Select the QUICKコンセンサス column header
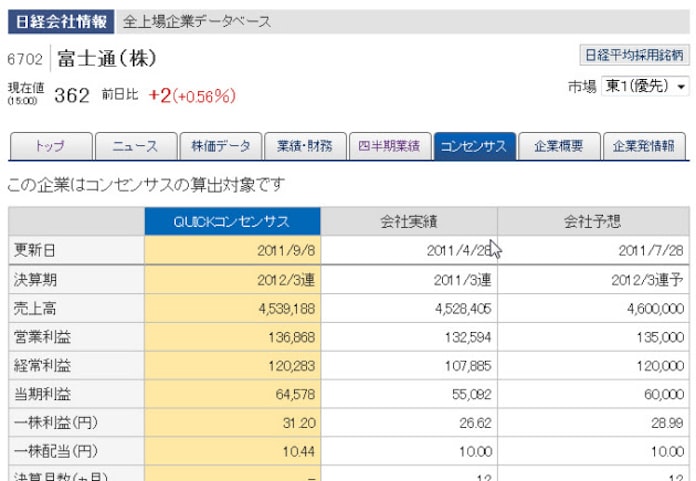 coord(232,221)
